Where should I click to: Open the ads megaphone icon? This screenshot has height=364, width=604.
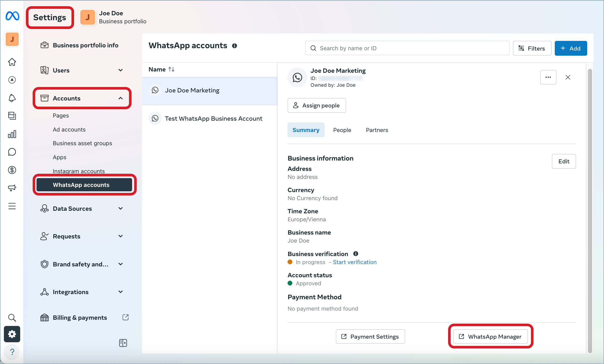coord(12,188)
